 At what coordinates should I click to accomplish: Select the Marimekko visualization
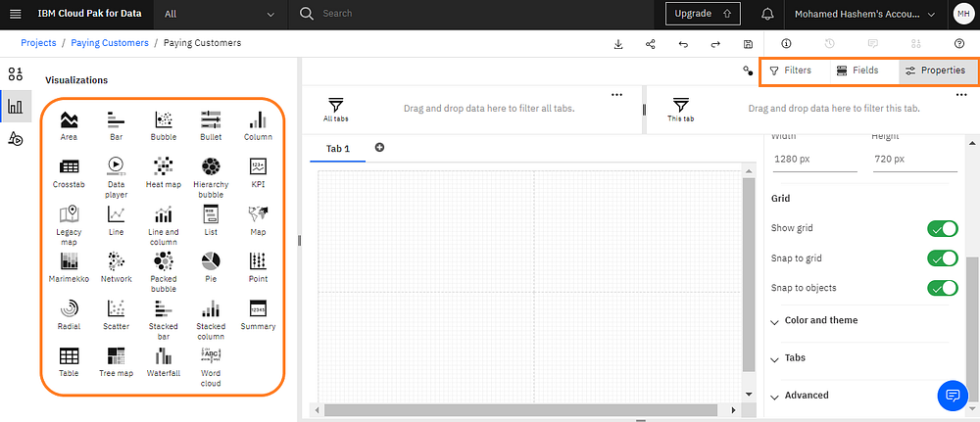(69, 268)
